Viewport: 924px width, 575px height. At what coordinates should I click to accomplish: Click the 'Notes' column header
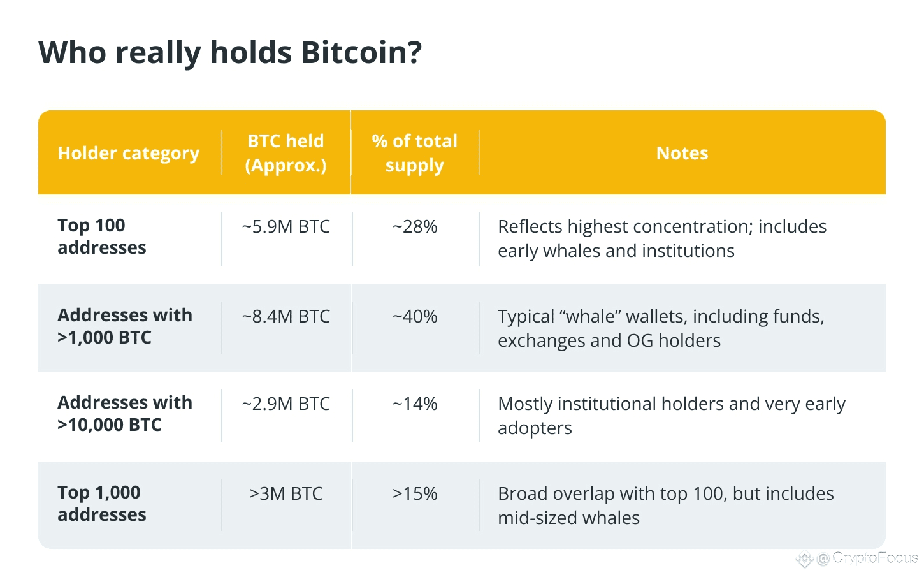click(682, 153)
